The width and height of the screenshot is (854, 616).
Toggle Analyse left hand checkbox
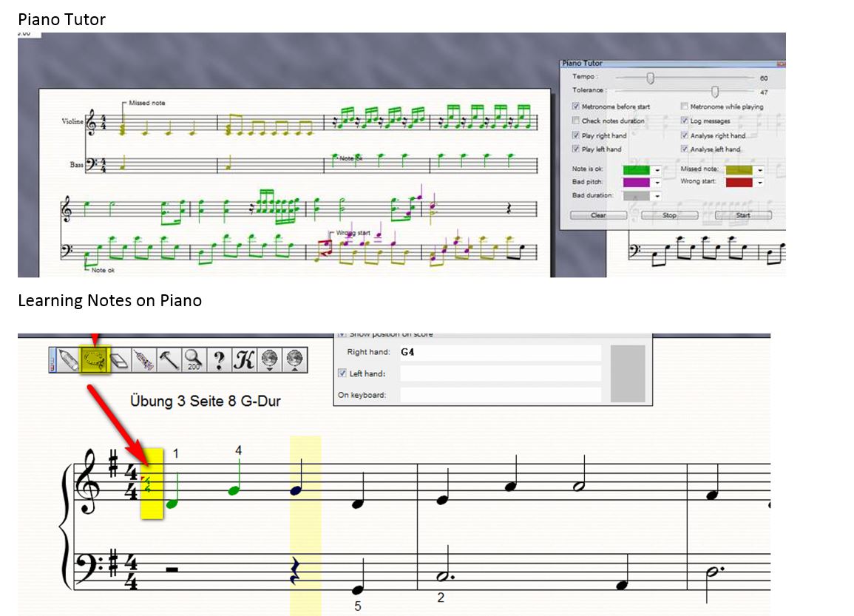click(x=684, y=149)
